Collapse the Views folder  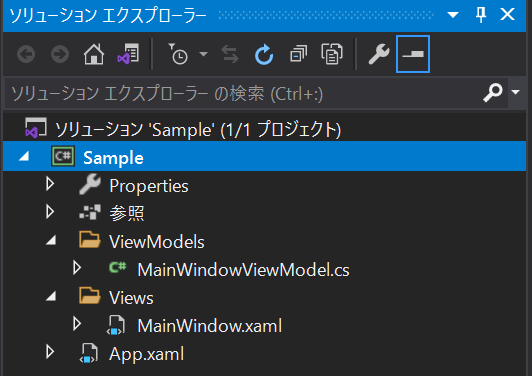(x=51, y=297)
